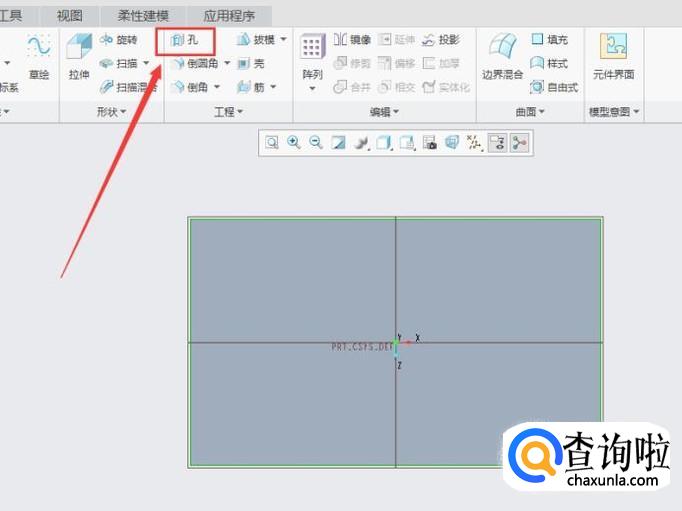Expand the Sweep (扫描) dropdown arrow
The width and height of the screenshot is (682, 511).
pos(146,63)
